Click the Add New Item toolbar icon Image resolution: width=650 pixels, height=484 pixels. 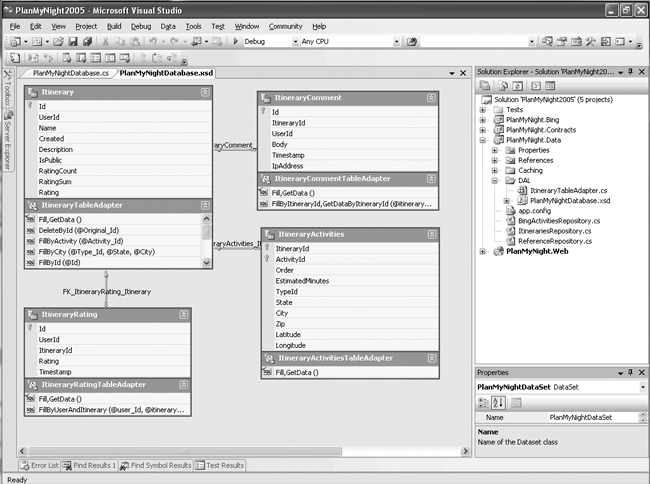coord(37,41)
